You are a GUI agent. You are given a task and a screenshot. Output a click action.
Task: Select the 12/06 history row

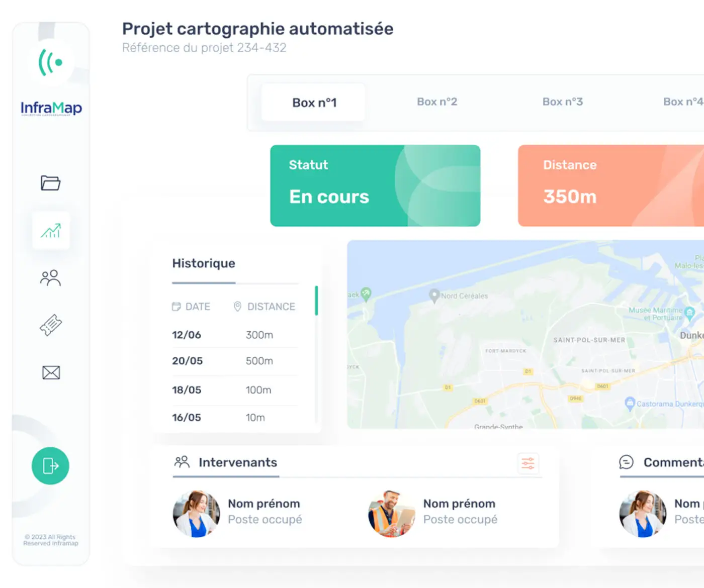[x=234, y=335]
